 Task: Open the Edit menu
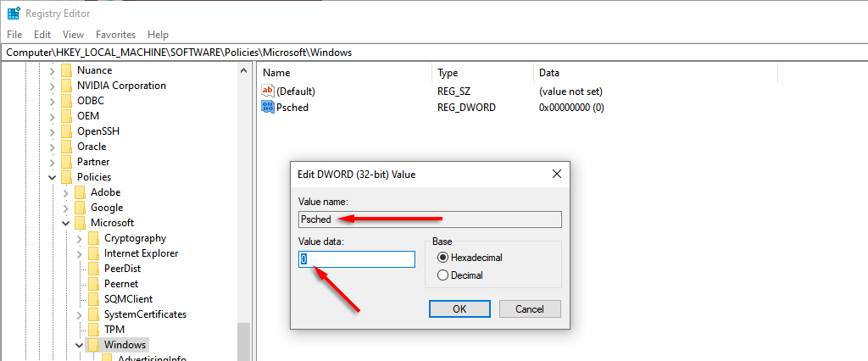pyautogui.click(x=42, y=35)
